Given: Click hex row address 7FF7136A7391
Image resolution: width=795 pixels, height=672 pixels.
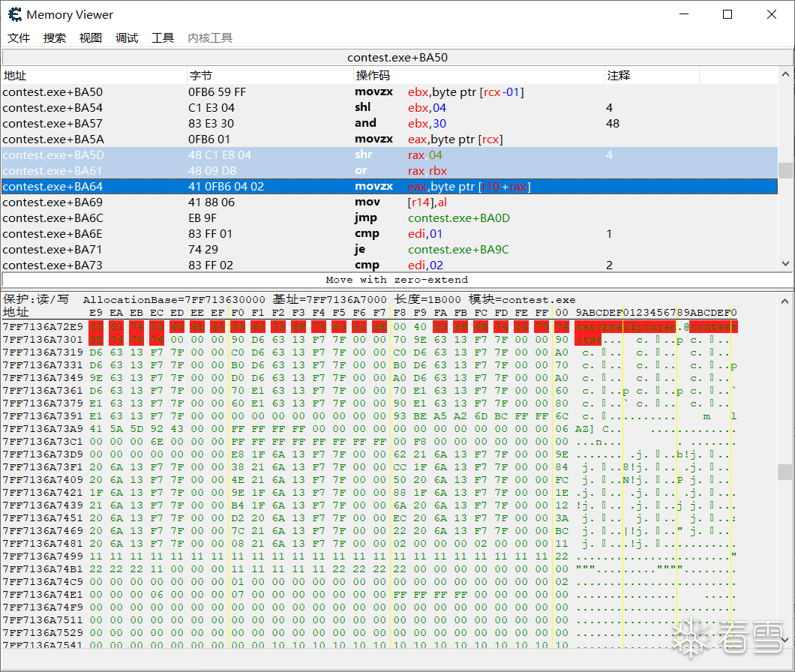Looking at the screenshot, I should [43, 416].
